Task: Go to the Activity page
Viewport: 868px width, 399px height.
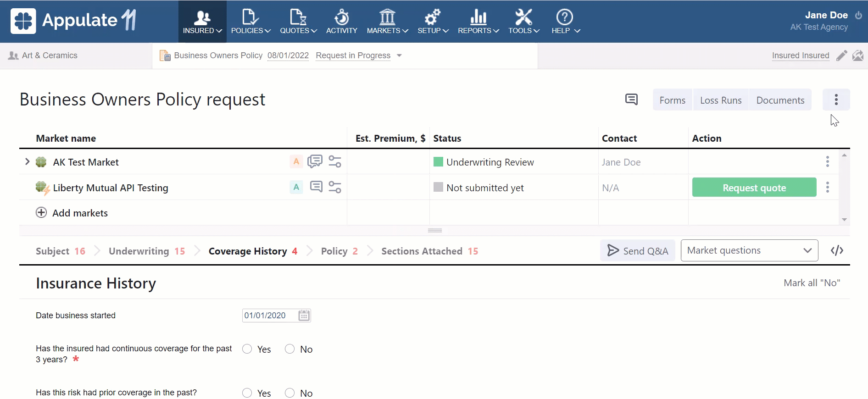Action: [342, 22]
